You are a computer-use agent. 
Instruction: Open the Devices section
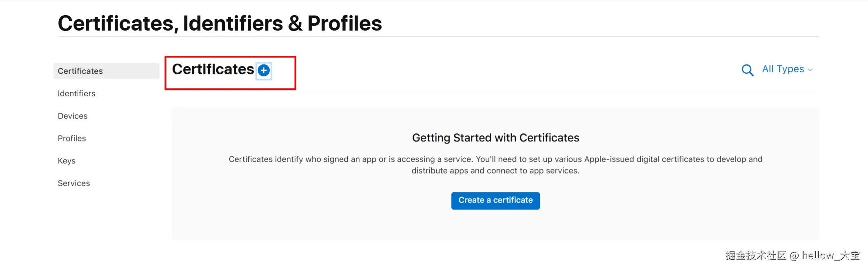click(73, 116)
